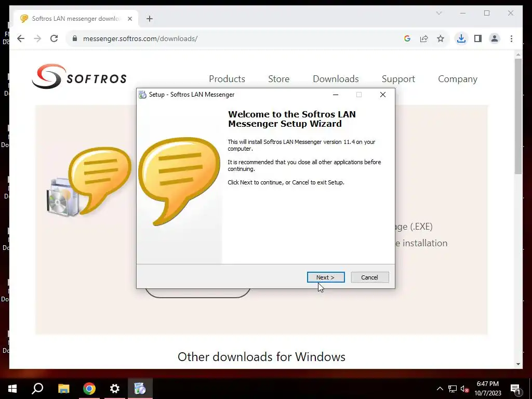Bookmark this page with the star icon
This screenshot has width=532, height=399.
tap(441, 38)
